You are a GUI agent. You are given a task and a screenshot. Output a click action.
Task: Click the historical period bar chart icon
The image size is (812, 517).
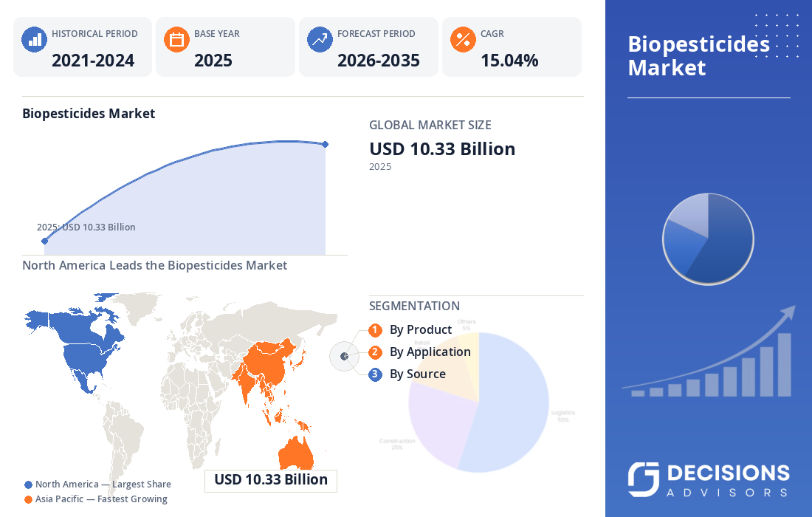point(34,39)
